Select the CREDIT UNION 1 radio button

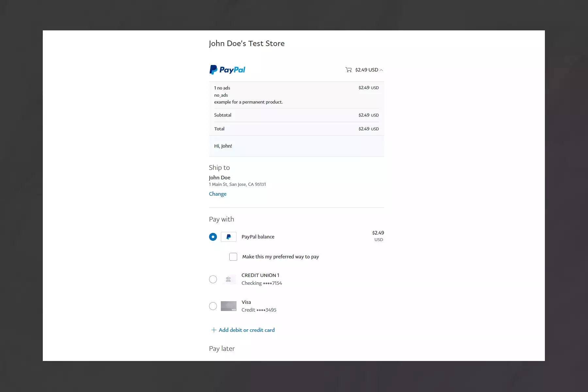pos(213,279)
